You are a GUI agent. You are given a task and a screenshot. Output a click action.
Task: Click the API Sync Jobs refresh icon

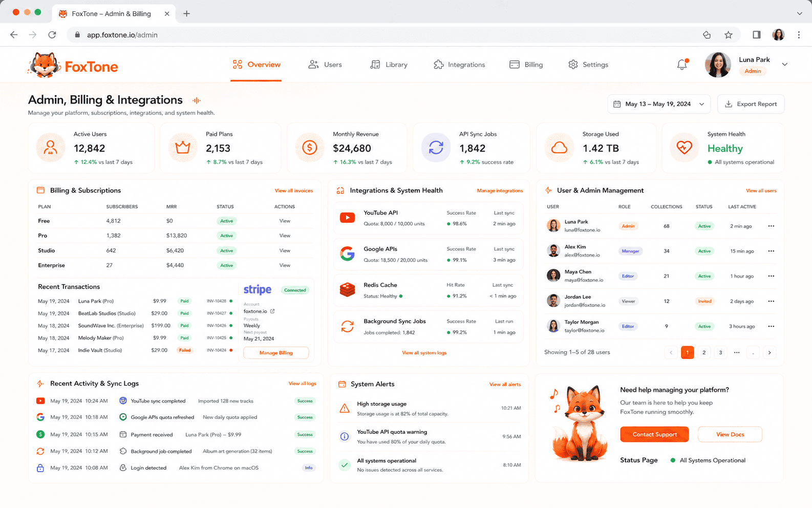(436, 147)
